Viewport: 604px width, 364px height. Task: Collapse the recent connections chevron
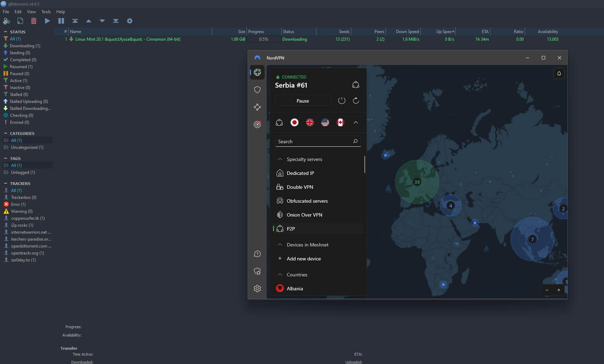tap(356, 122)
